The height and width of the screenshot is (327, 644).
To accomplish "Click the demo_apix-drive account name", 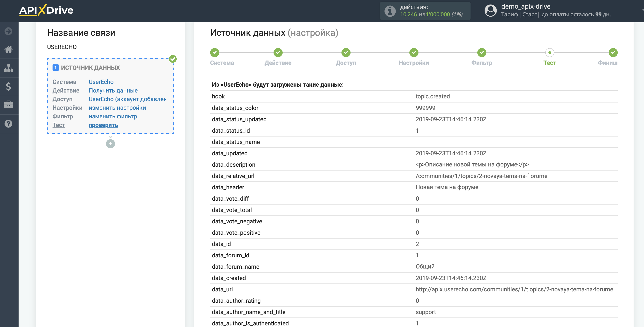I will pyautogui.click(x=526, y=6).
